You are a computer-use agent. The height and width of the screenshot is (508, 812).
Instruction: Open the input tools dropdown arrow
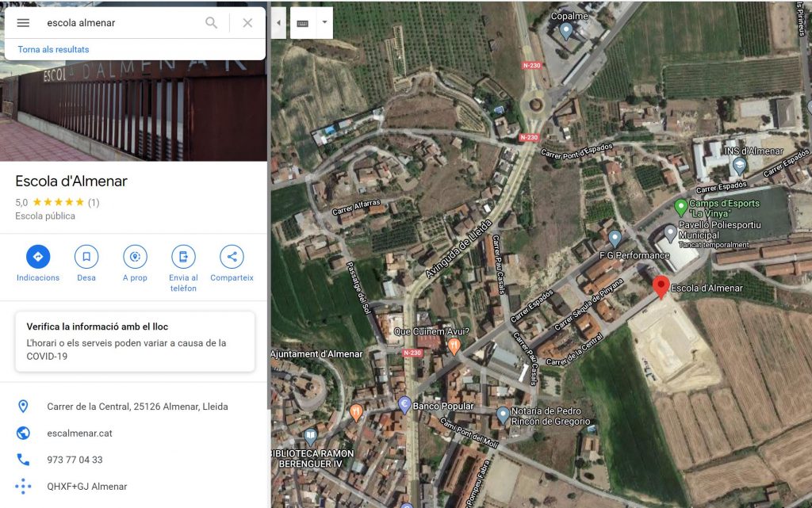(324, 23)
